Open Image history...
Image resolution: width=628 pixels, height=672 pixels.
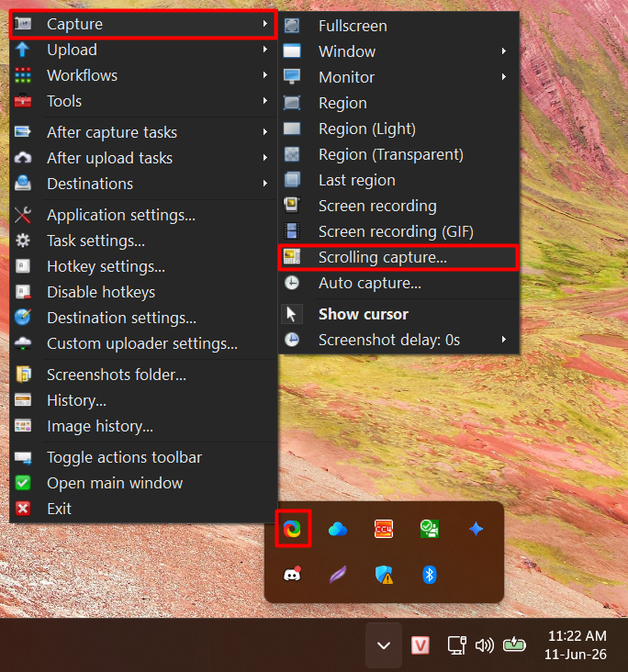pyautogui.click(x=143, y=426)
